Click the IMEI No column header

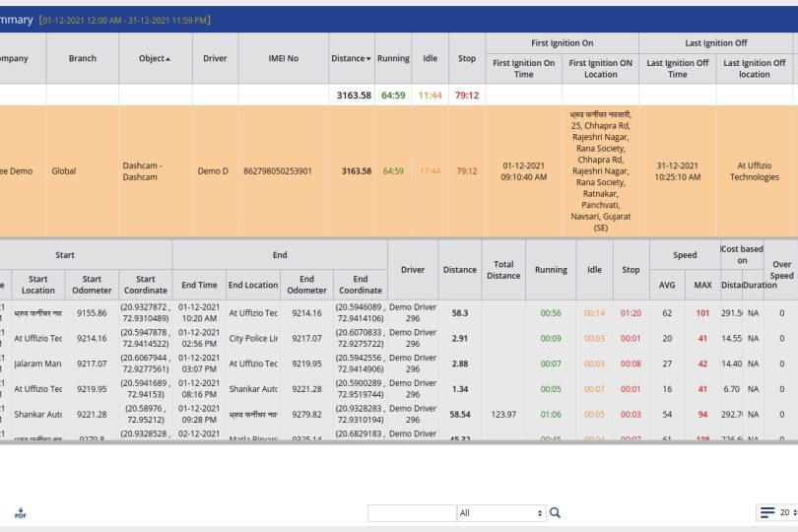pos(283,58)
